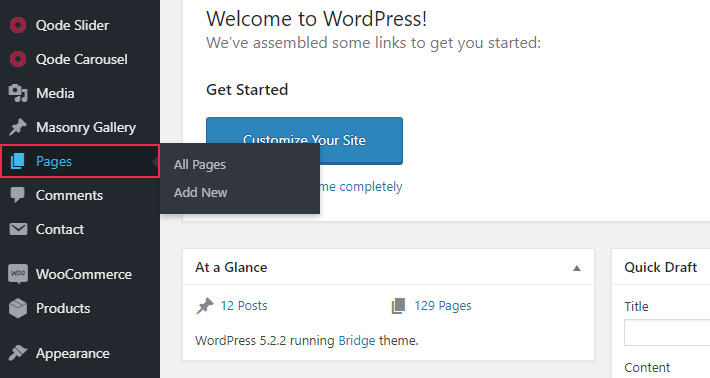Click the Quick Draft Title input field
This screenshot has height=378, width=710.
(x=667, y=332)
